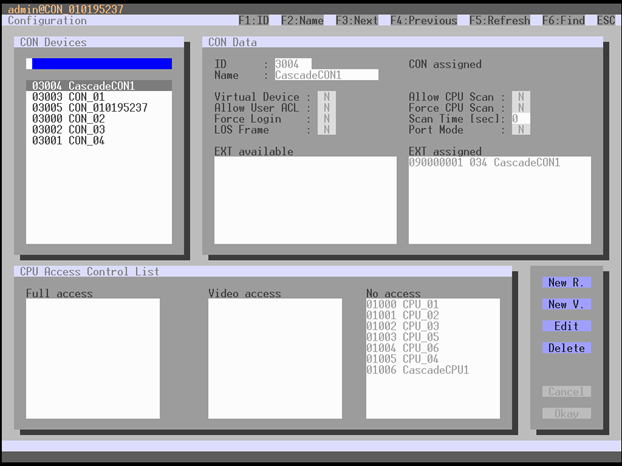Select 01006 CascadeCPU1 in No access
This screenshot has width=622, height=466.
coord(433,370)
